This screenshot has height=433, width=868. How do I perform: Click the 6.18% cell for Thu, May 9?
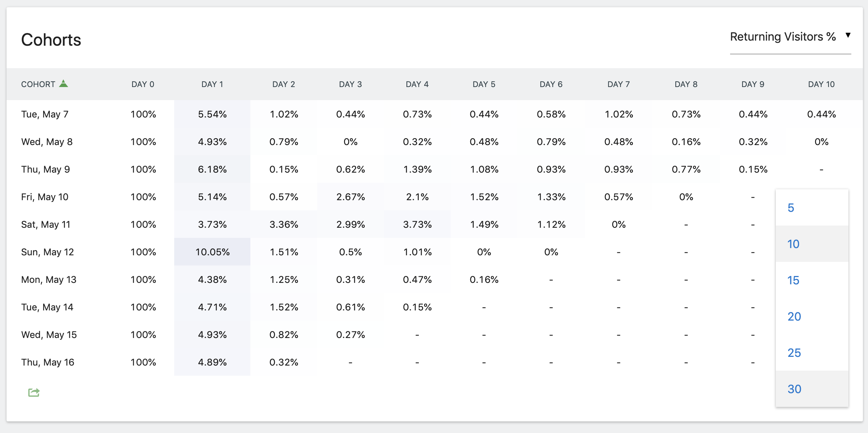click(x=212, y=169)
